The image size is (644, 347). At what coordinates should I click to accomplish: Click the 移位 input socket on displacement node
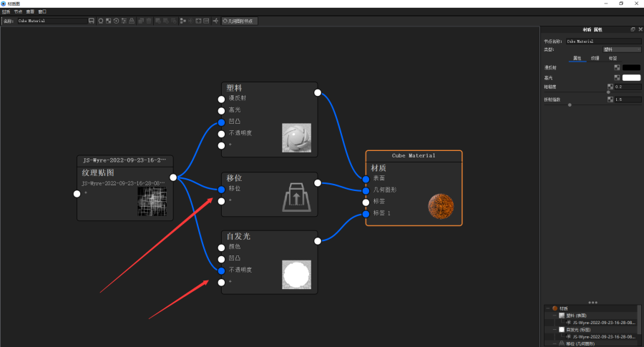pos(221,189)
